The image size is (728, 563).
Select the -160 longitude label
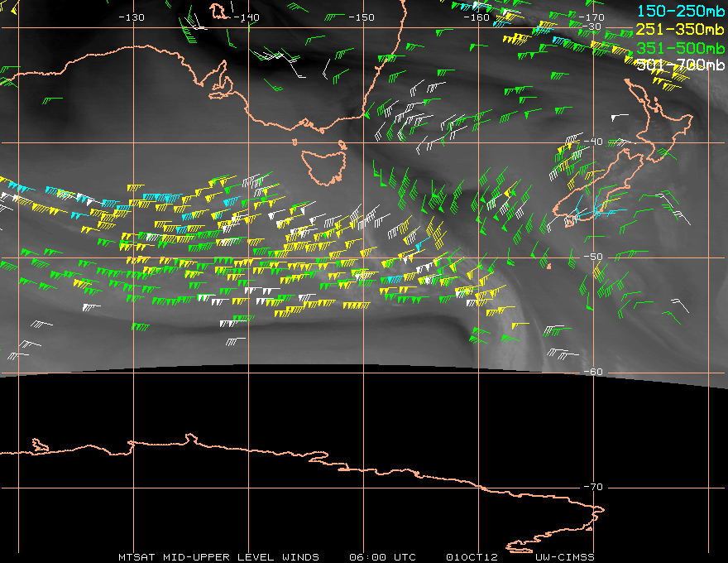pyautogui.click(x=477, y=17)
